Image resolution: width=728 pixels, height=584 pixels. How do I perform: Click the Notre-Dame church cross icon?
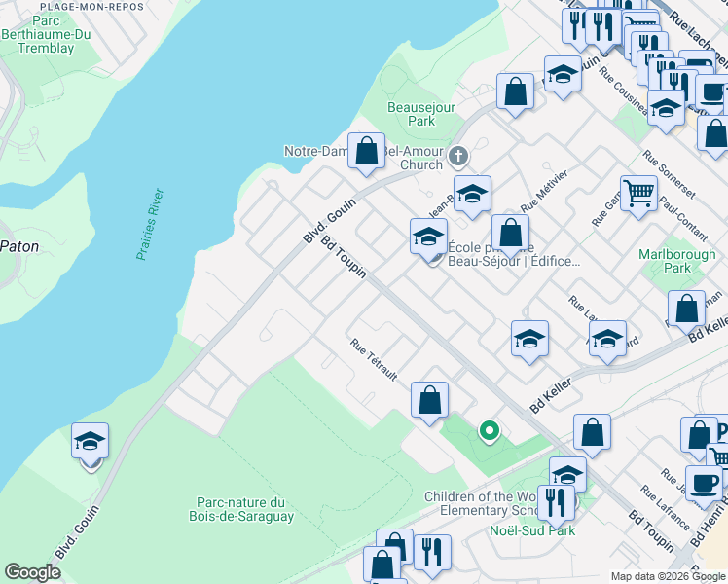tap(457, 156)
